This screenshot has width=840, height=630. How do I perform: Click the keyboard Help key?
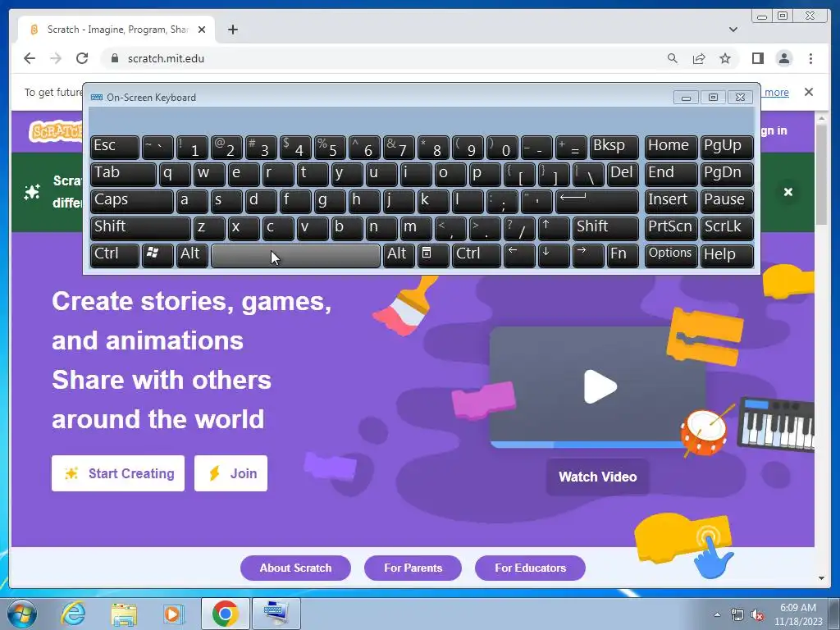point(727,255)
